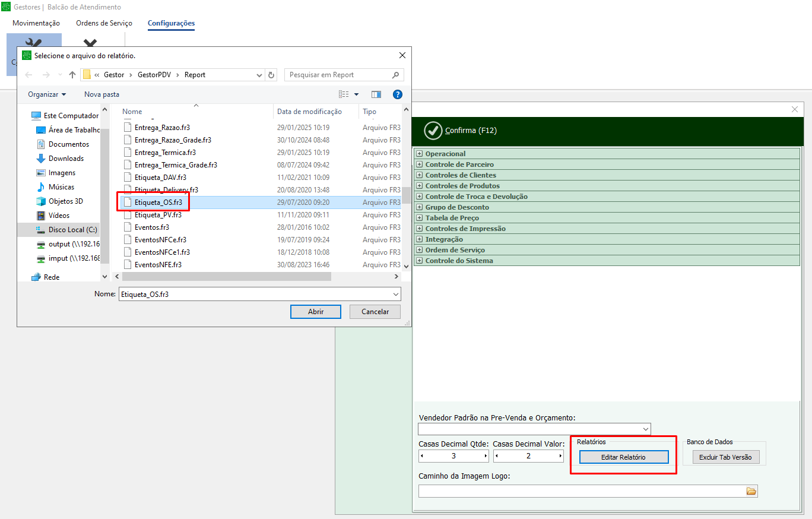Click the refresh icon in the address bar

click(x=272, y=75)
